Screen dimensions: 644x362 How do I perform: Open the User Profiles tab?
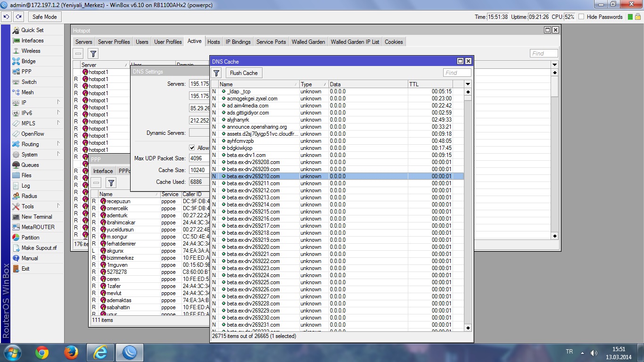coord(168,42)
